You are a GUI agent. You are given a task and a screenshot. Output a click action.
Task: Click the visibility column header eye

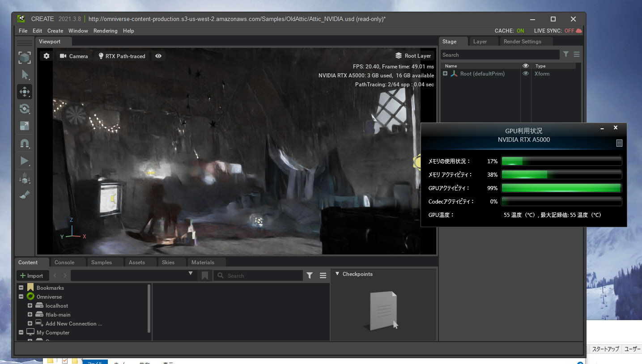[x=526, y=66]
